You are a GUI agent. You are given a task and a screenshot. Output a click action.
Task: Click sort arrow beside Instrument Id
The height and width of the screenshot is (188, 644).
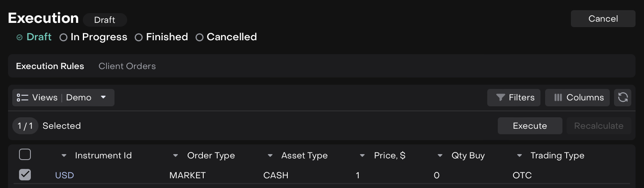tap(64, 156)
